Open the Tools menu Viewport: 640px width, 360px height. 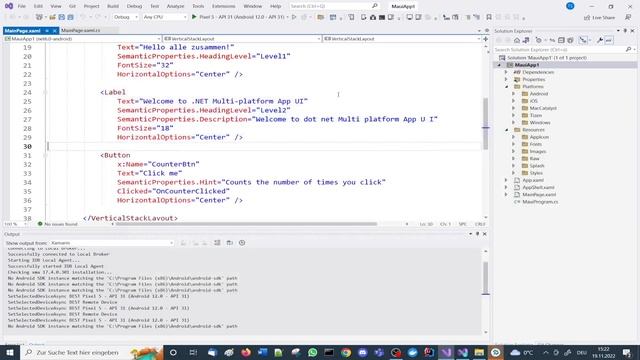pos(198,6)
